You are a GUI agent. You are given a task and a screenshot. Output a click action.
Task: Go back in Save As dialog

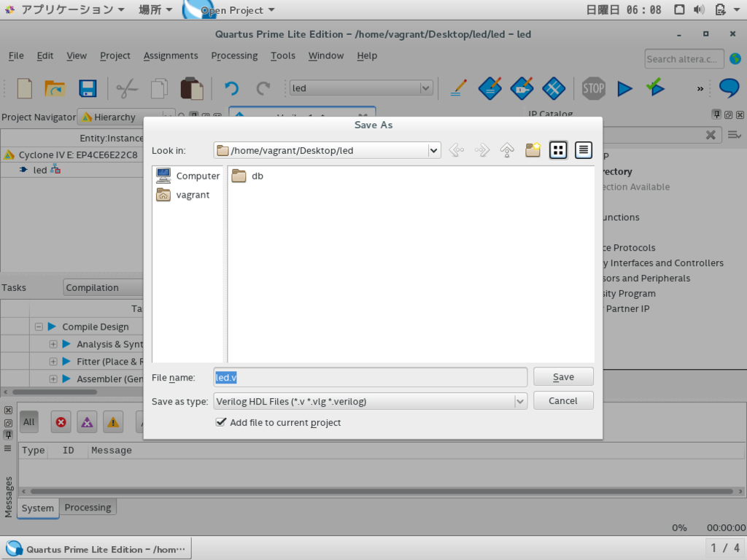click(x=457, y=150)
